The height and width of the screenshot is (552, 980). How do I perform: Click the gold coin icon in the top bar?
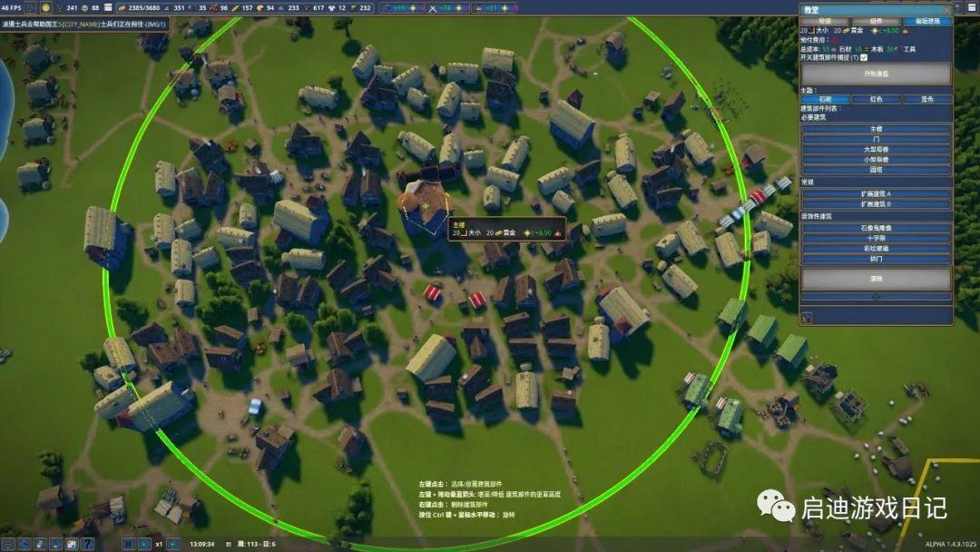tap(45, 7)
